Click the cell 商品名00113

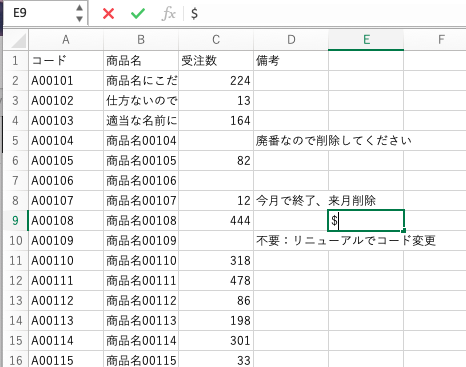pos(141,321)
